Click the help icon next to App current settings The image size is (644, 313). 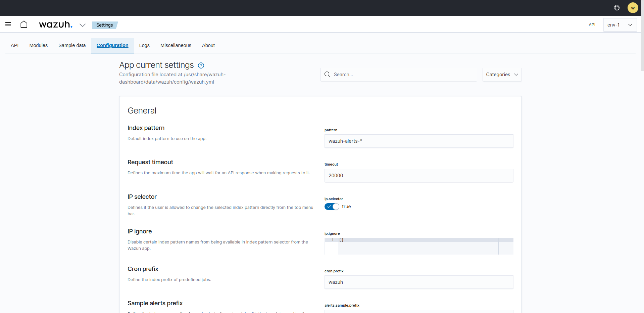coord(201,65)
